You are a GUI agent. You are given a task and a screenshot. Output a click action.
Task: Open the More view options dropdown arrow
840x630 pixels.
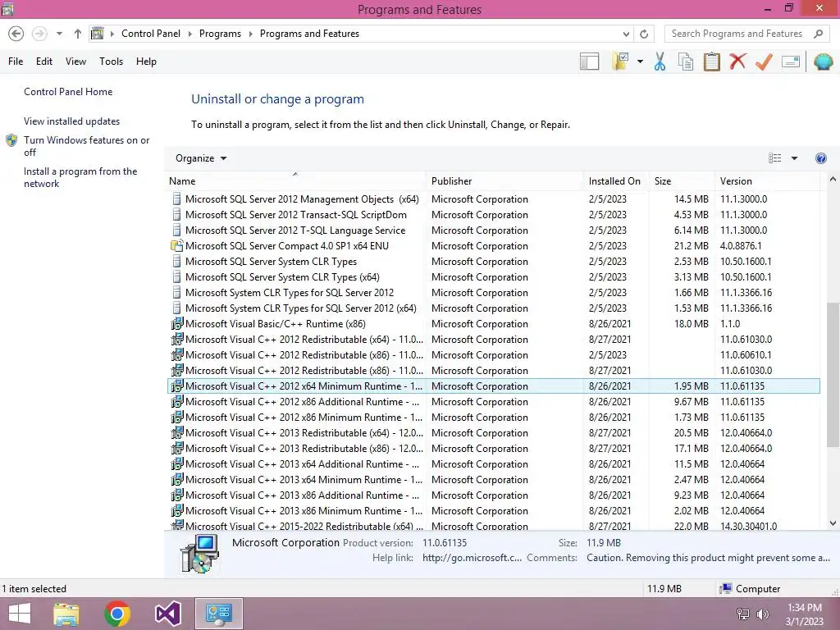(794, 158)
